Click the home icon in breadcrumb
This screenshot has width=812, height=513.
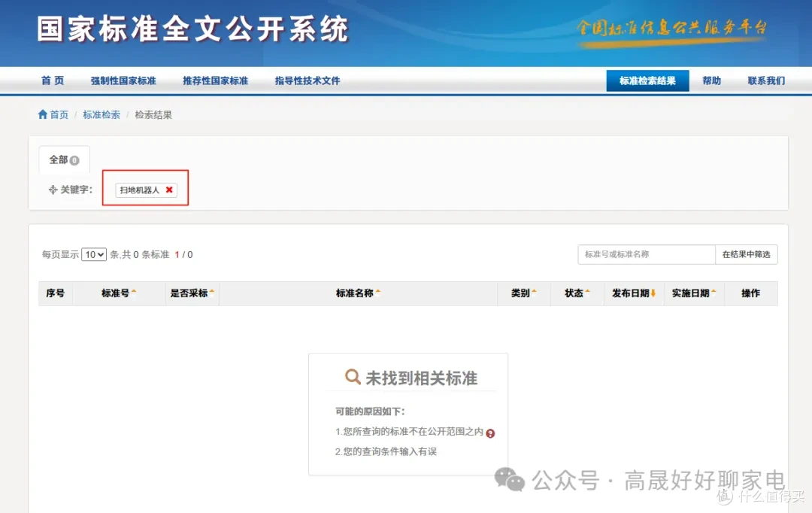click(42, 114)
